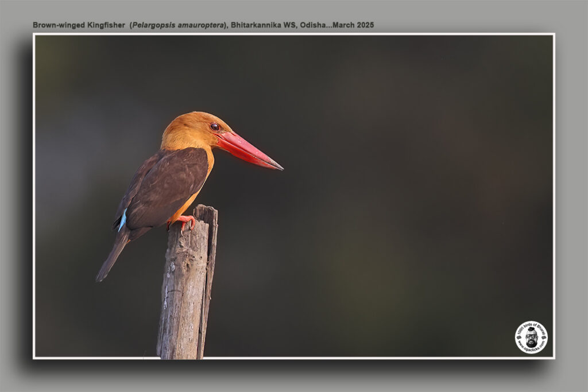This screenshot has width=588, height=392.
Task: Click the kingfisher's dark eye
Action: [215, 126]
